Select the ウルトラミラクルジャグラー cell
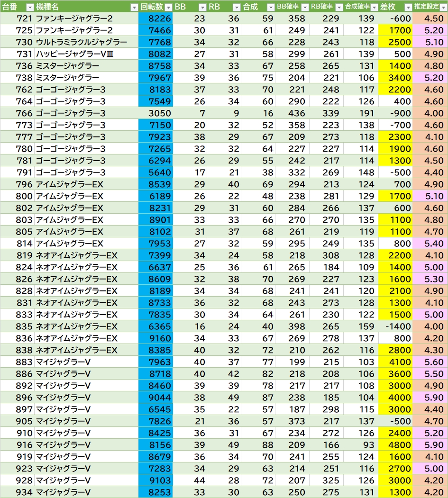448x498 pixels. (x=81, y=42)
